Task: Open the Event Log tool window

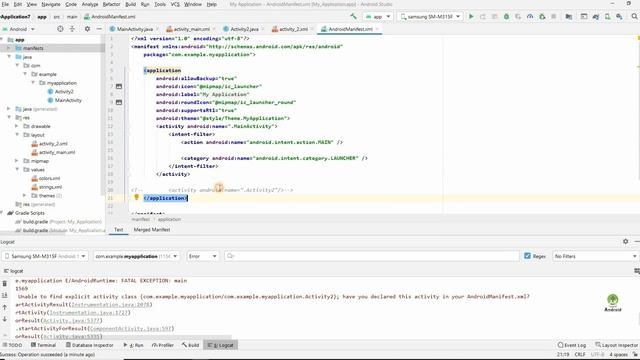Action: pyautogui.click(x=572, y=345)
